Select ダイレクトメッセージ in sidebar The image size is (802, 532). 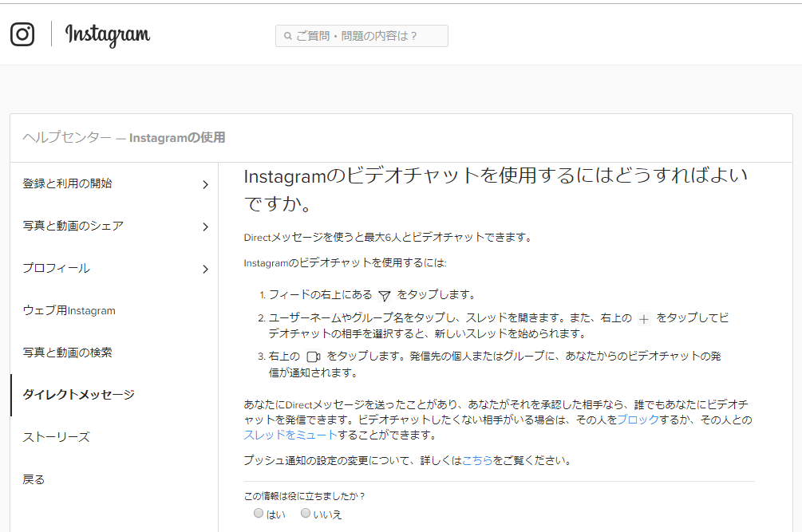point(79,395)
